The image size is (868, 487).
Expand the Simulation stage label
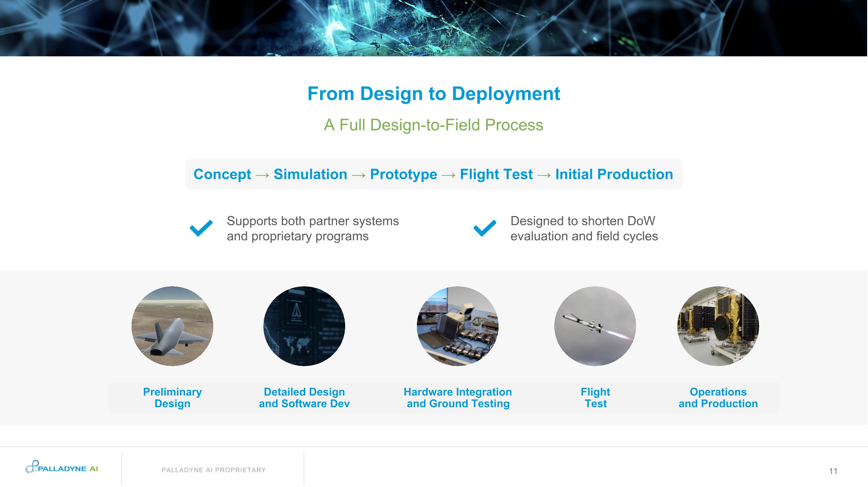pyautogui.click(x=310, y=174)
